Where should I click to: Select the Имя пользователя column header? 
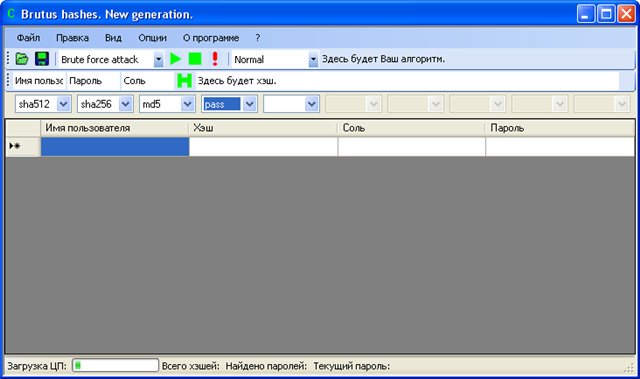[x=114, y=128]
